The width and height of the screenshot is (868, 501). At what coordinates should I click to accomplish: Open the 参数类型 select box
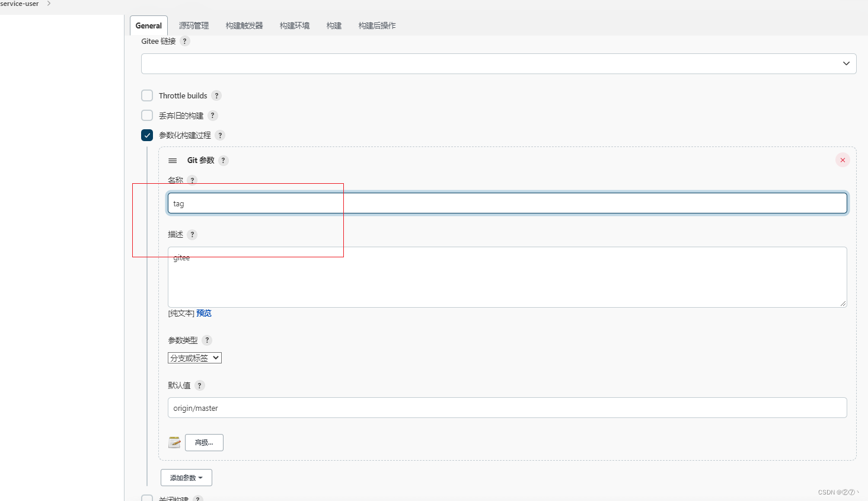194,358
